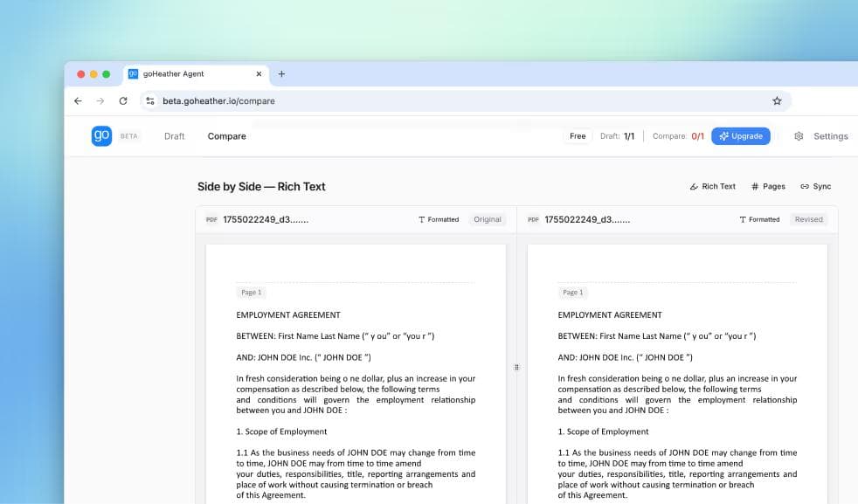Open a new browser tab with plus

281,74
